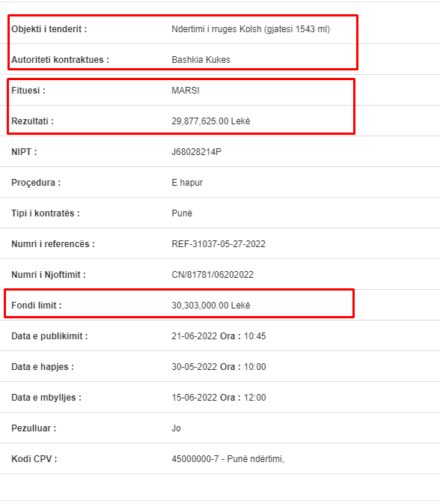Select the 'Fondi limit :' label
Image resolution: width=440 pixels, height=504 pixels.
[x=36, y=306]
